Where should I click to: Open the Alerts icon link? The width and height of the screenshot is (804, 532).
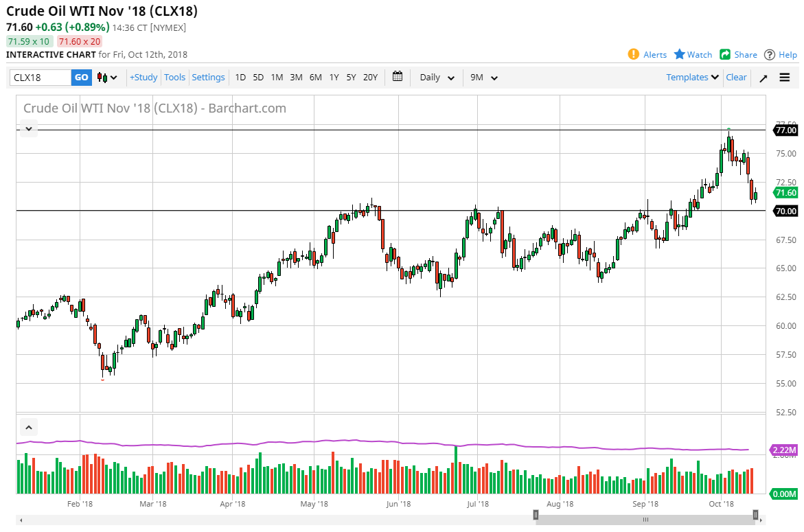[634, 54]
